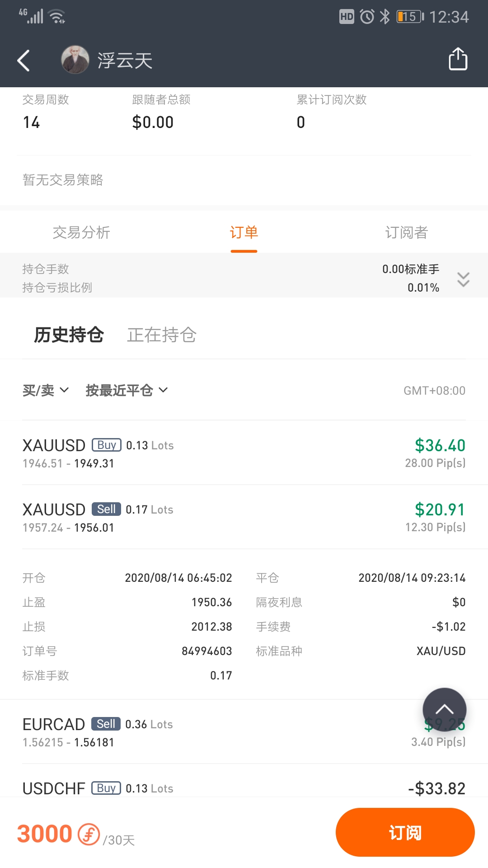Tap the 浮云天 profile avatar
Viewport: 488px width, 868px height.
75,60
